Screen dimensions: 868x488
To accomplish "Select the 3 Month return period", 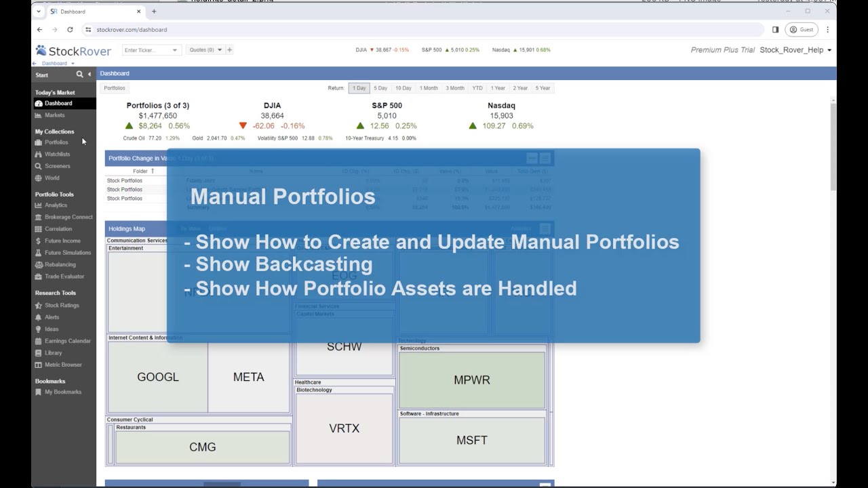I will click(455, 88).
